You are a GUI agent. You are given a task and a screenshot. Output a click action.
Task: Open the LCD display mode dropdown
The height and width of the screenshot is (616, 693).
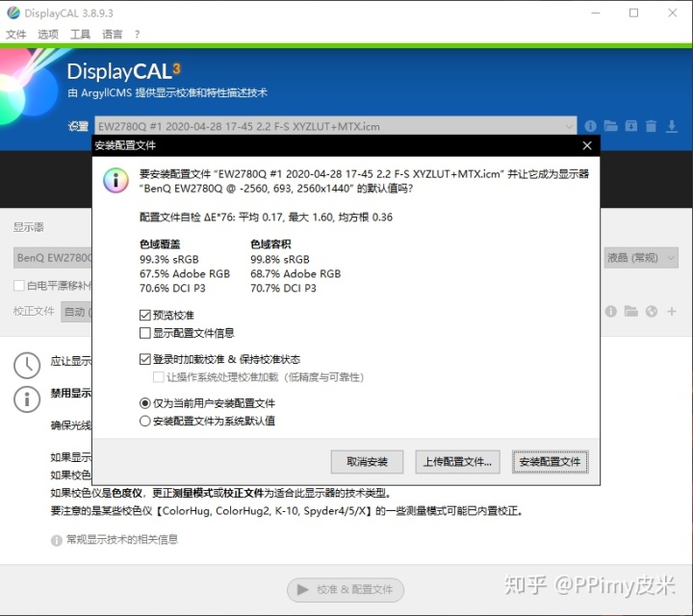tap(641, 258)
